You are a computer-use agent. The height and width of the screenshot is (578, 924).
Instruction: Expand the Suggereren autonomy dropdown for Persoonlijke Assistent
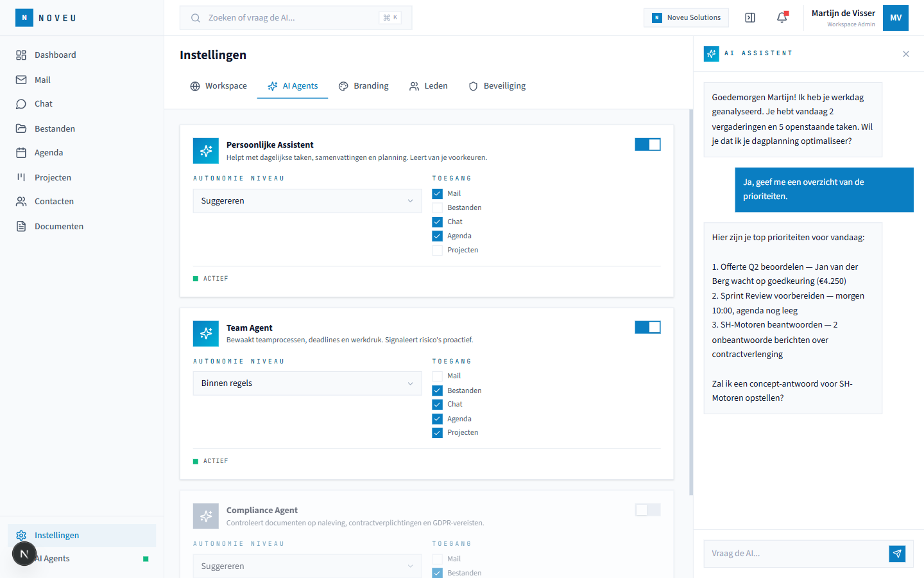pos(307,201)
